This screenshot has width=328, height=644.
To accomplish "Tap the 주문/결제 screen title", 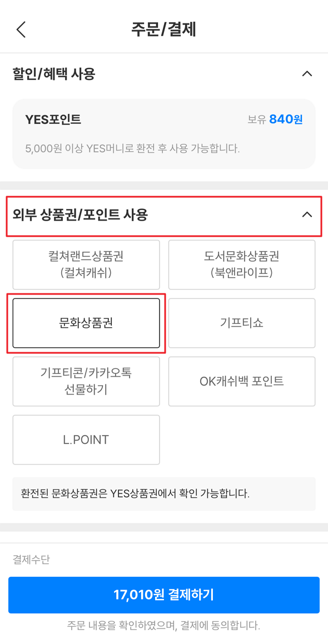I will [x=164, y=29].
